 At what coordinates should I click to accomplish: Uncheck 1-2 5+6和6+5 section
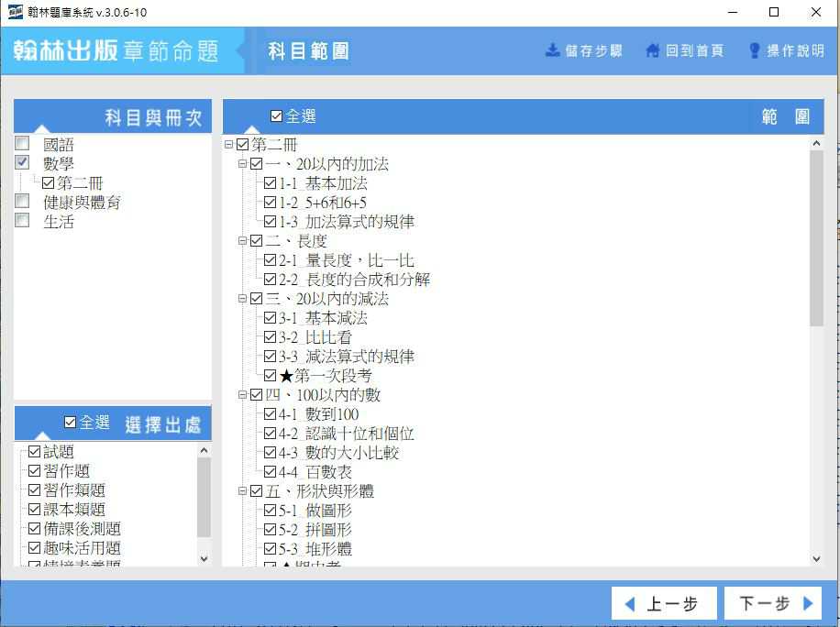270,203
